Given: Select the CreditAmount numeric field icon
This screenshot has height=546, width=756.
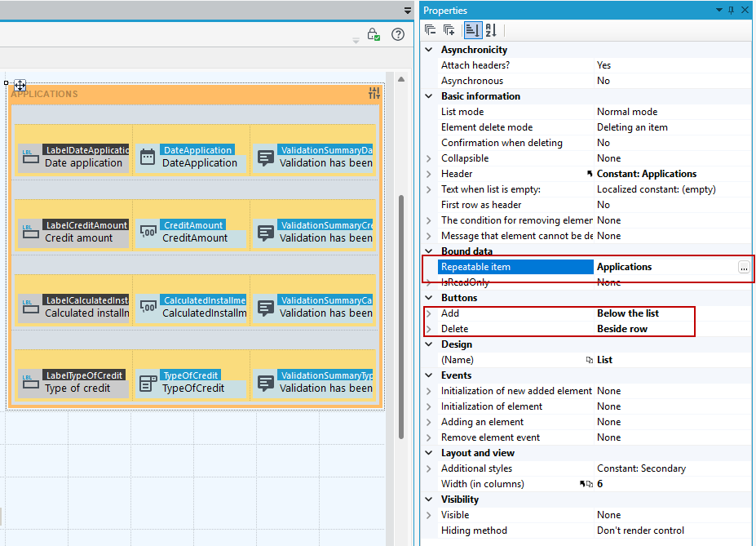Looking at the screenshot, I should pos(148,232).
